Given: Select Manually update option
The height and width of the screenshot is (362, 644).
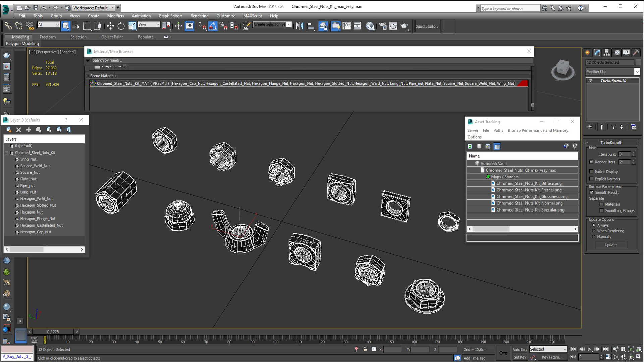Looking at the screenshot, I should pyautogui.click(x=594, y=237).
